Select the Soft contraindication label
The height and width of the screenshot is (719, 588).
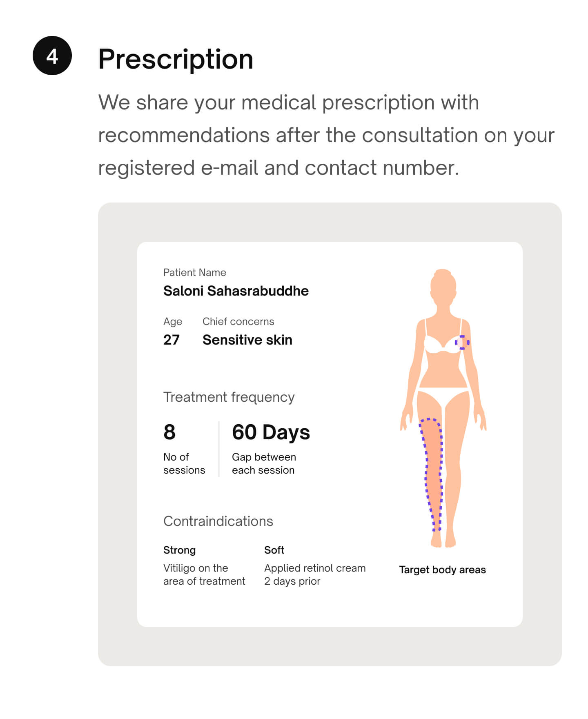coord(274,550)
